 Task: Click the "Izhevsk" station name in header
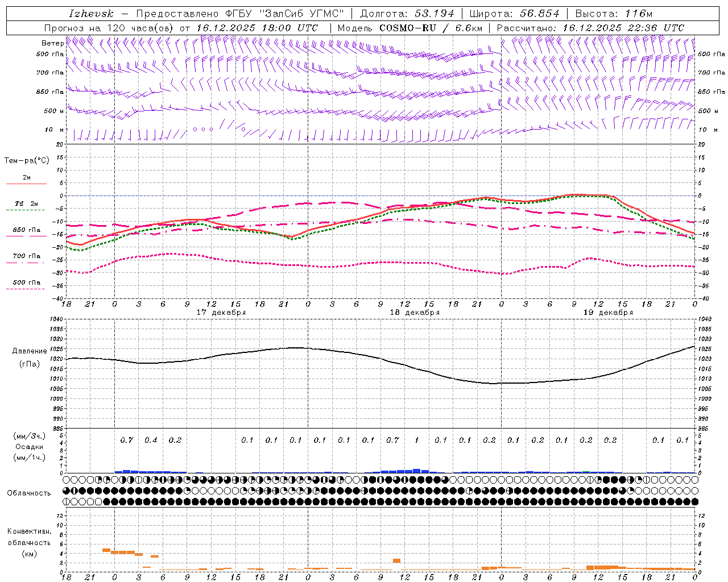[x=91, y=14]
